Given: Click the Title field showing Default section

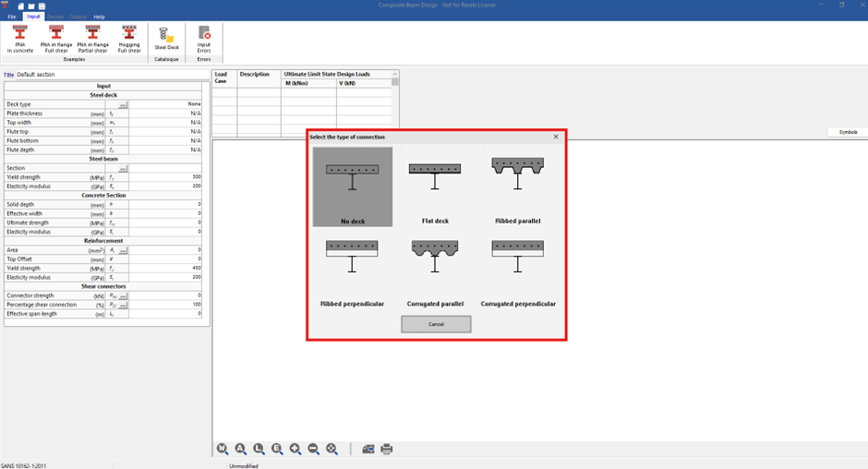Looking at the screenshot, I should coord(113,74).
